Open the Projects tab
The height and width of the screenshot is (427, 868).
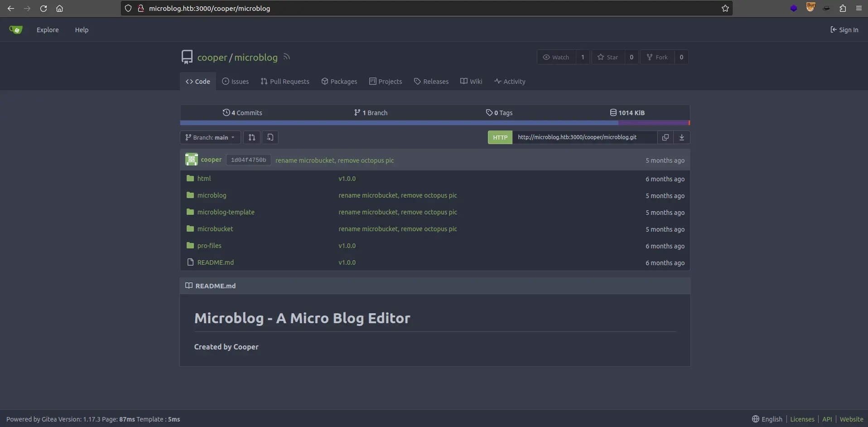tap(386, 82)
